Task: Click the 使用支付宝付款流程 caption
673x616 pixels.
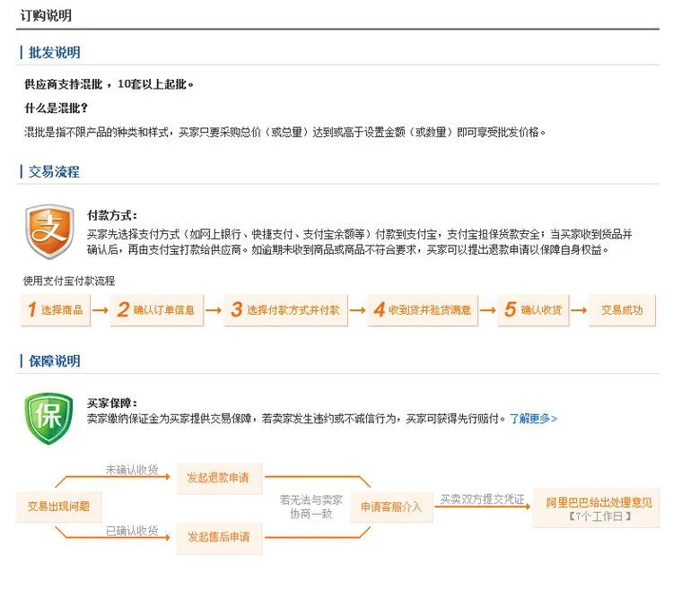Action: pos(69,281)
